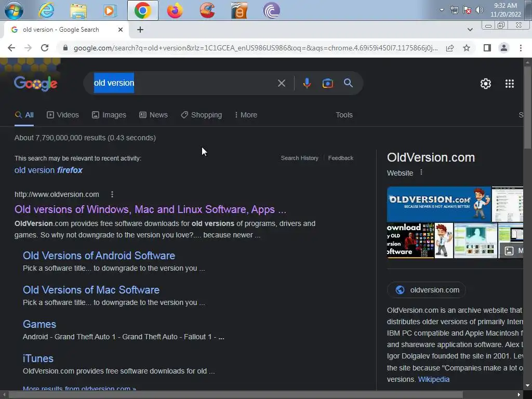
Task: Open options for the oldversion.com result
Action: (x=112, y=194)
